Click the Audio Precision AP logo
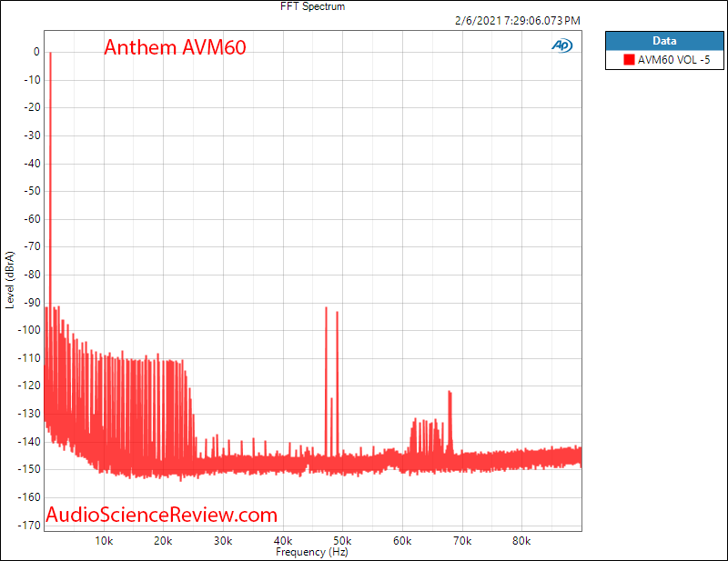728x561 pixels. point(561,45)
